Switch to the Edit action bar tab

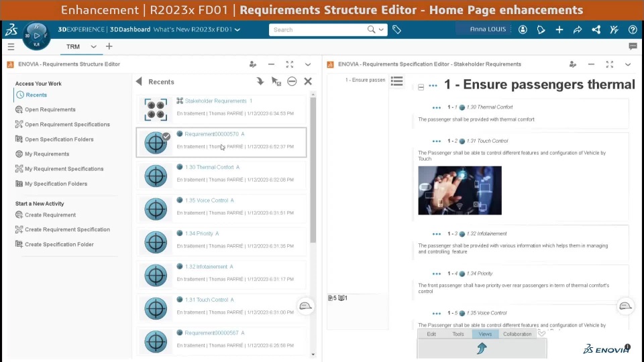click(x=431, y=334)
